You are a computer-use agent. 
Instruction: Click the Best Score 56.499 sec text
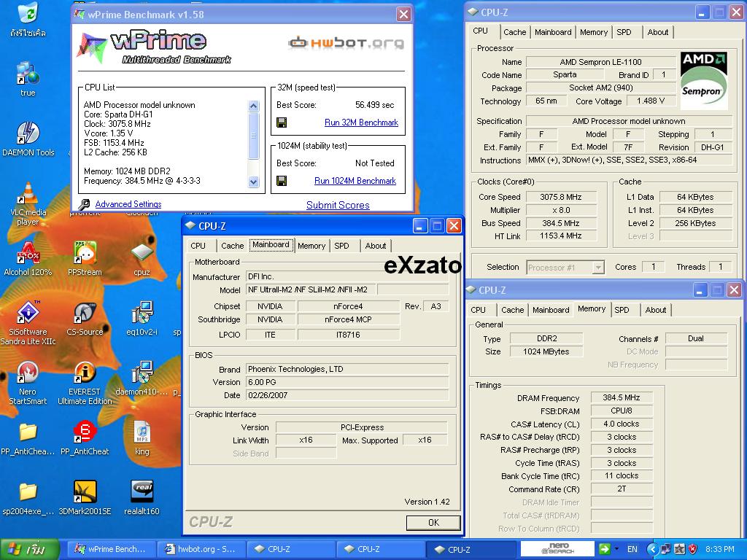[374, 105]
